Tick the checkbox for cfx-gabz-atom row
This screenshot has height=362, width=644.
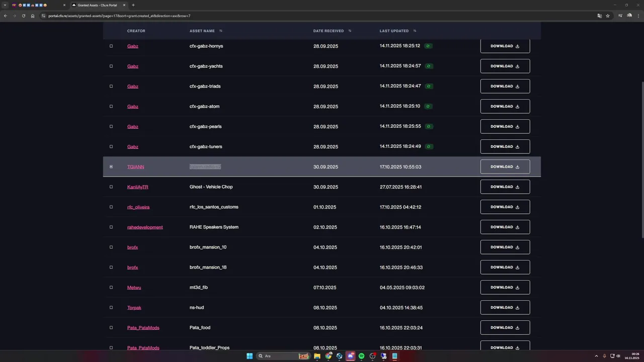111,106
